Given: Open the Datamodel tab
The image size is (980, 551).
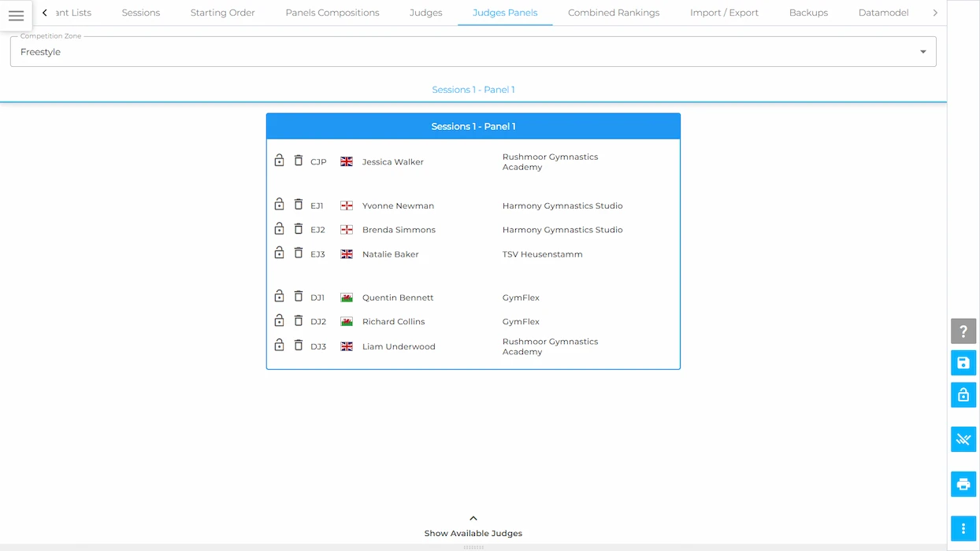Looking at the screenshot, I should (x=883, y=13).
